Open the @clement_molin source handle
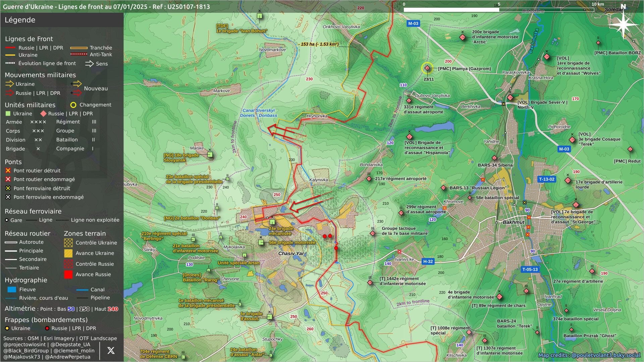 [74, 351]
